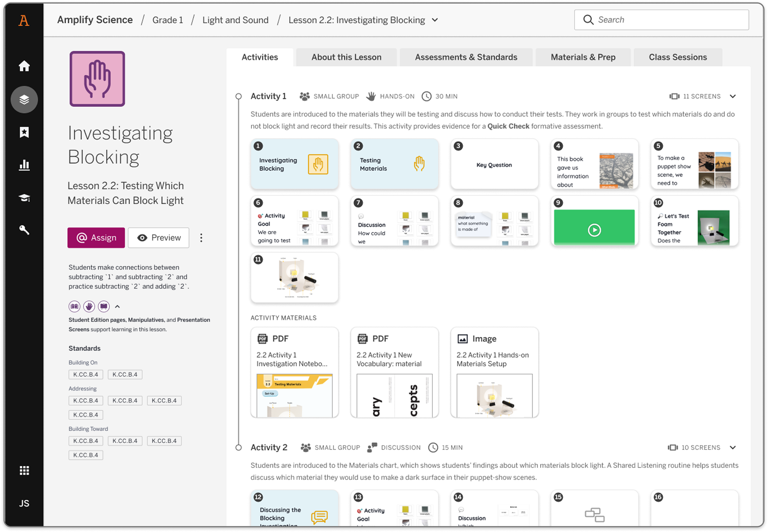The image size is (768, 532).
Task: Open the About this Lesson tab
Action: tap(347, 57)
